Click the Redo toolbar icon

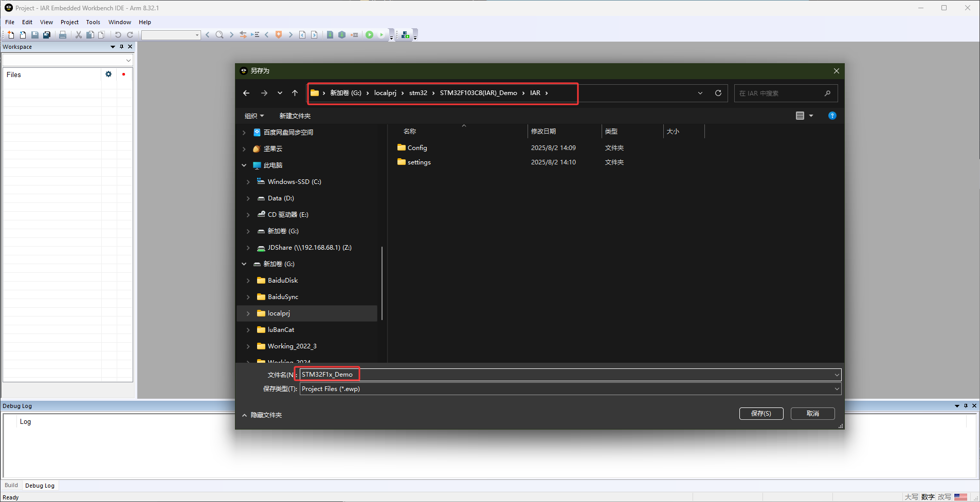click(x=130, y=35)
